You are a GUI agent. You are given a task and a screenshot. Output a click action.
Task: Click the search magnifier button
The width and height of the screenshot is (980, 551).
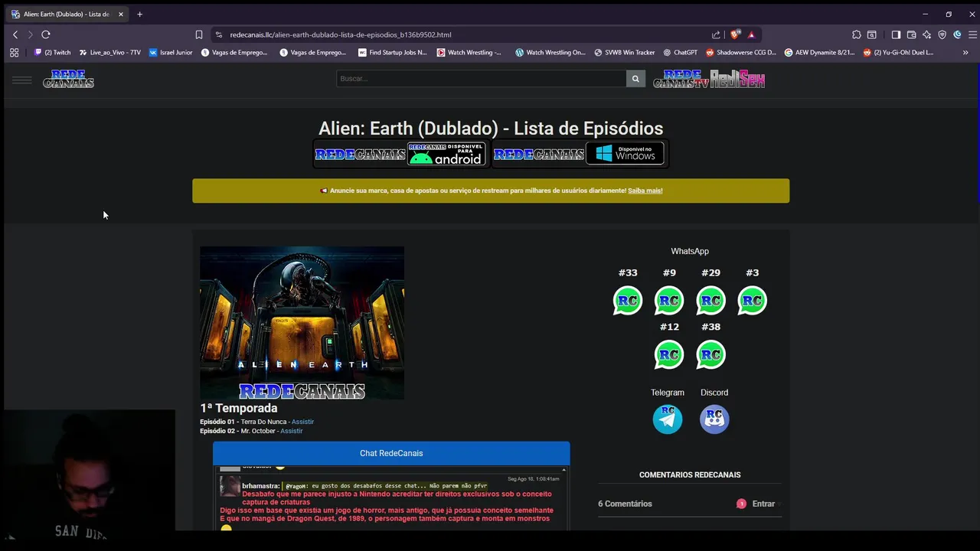coord(635,79)
